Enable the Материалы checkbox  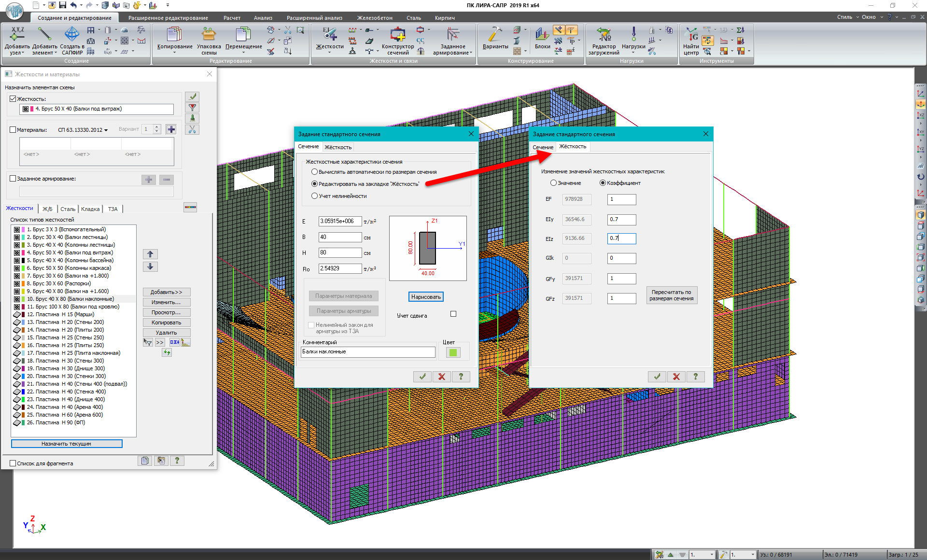tap(13, 130)
